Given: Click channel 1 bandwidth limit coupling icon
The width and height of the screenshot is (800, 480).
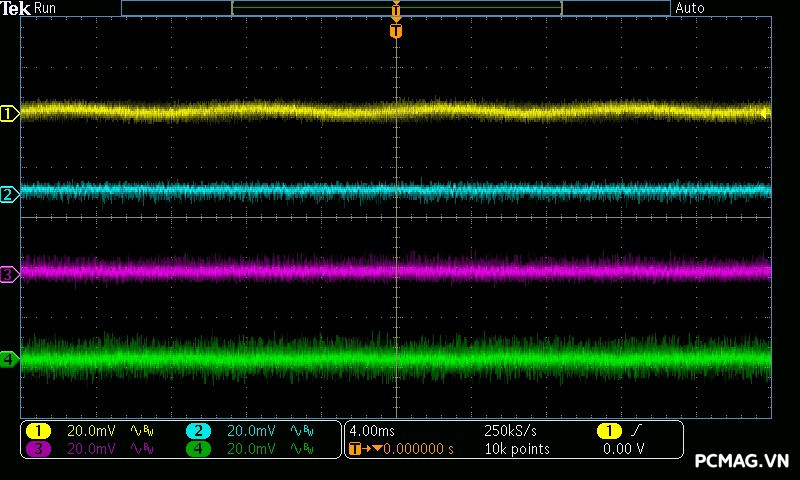Looking at the screenshot, I should coord(142,431).
